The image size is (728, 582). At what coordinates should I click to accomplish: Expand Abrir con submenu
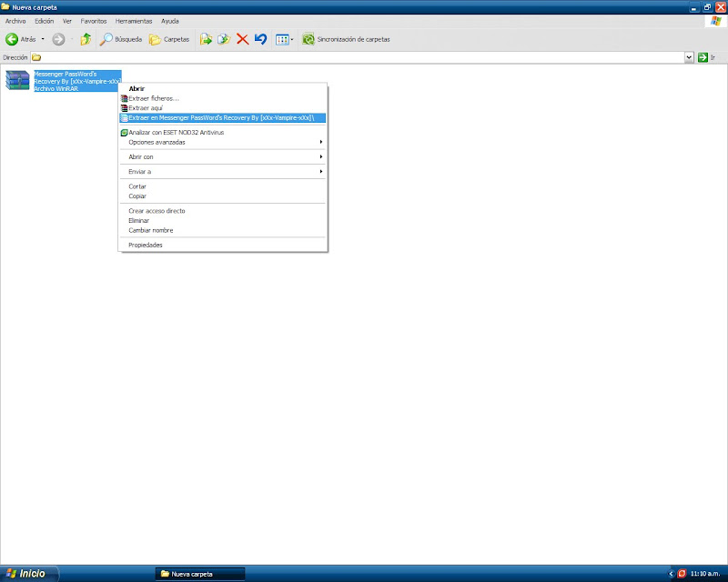point(222,157)
